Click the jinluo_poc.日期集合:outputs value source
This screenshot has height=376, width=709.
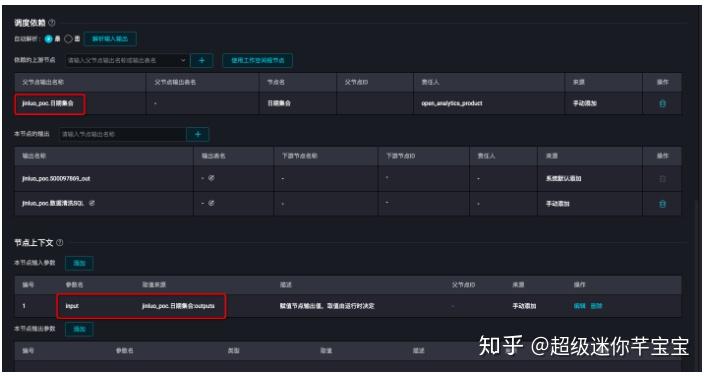tap(178, 306)
